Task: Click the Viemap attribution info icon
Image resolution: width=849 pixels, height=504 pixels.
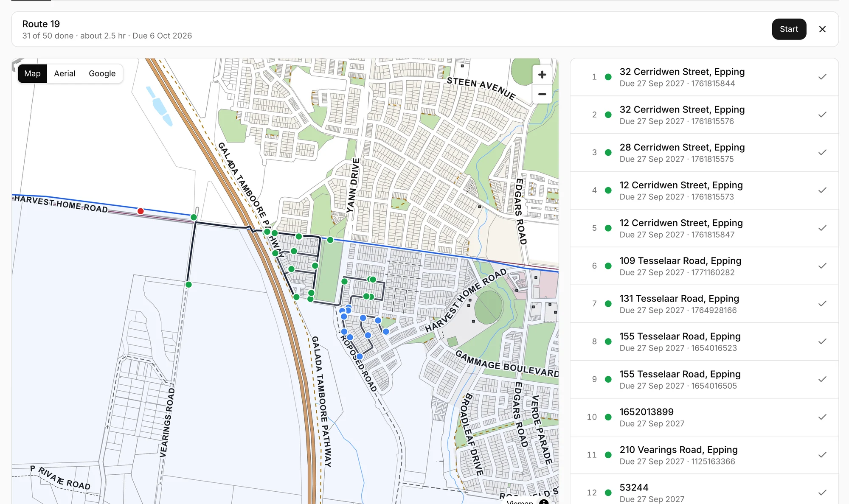Action: point(544,502)
